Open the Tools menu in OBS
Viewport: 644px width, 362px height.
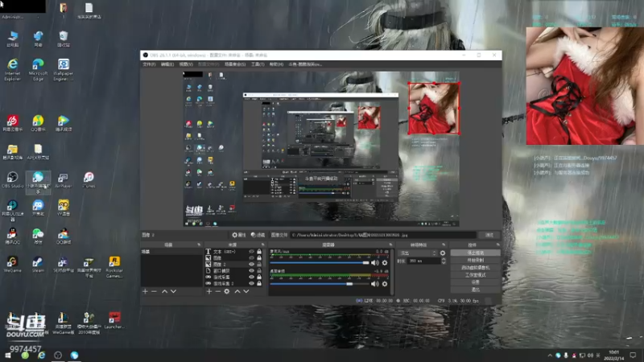coord(258,64)
